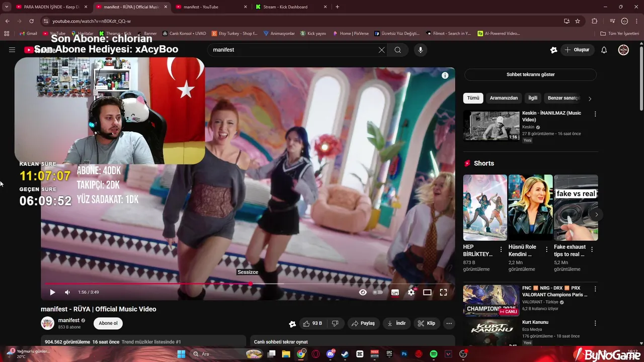Open Keskin İNANILMAZ video thumbnail
The height and width of the screenshot is (362, 644).
(491, 126)
